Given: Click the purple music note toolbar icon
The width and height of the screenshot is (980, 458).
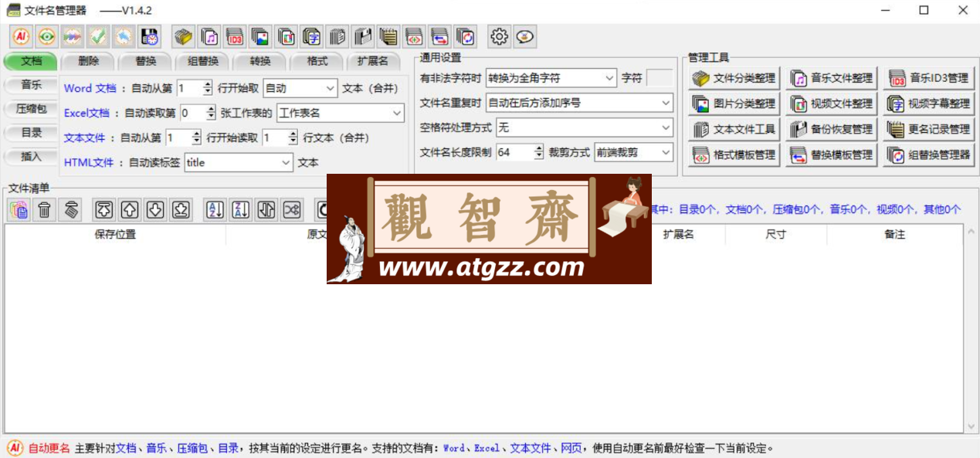Looking at the screenshot, I should [209, 36].
